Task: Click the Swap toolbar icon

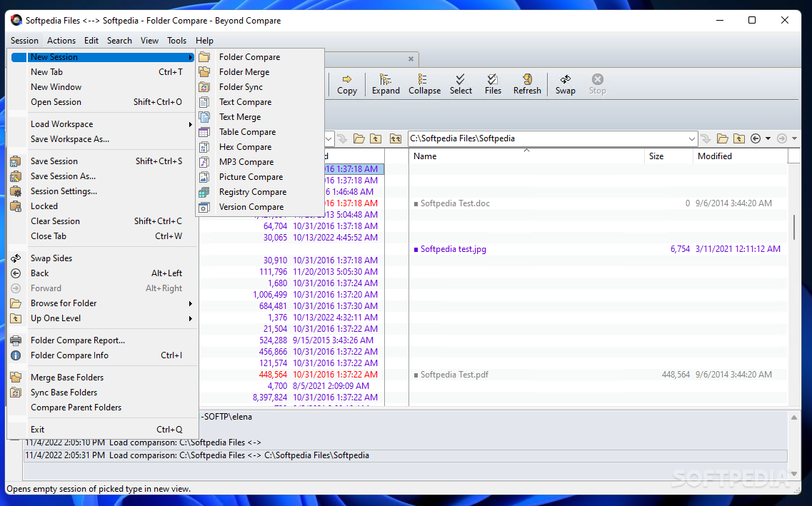Action: [566, 84]
